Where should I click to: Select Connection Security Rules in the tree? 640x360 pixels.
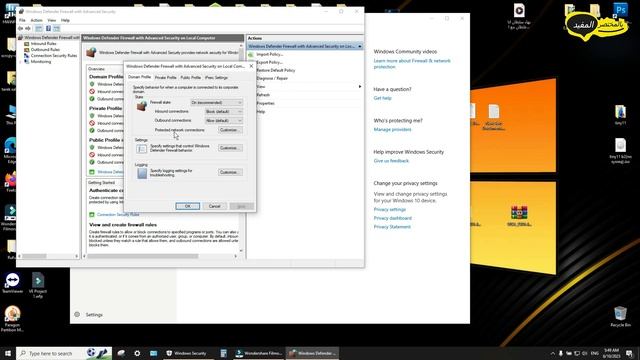click(x=53, y=56)
